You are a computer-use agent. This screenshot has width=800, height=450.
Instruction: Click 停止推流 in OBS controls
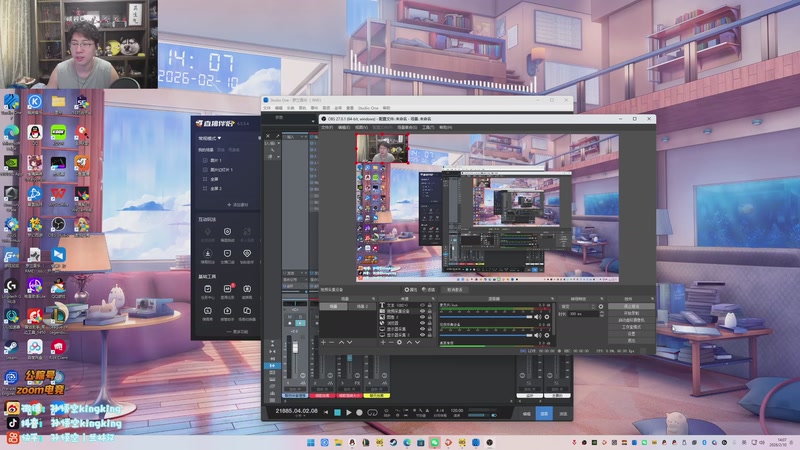coord(631,306)
